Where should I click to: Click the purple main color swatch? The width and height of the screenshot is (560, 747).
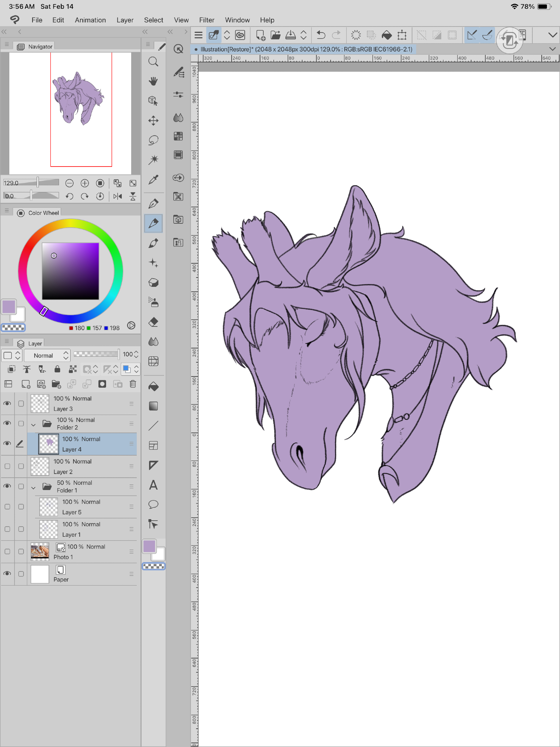click(x=9, y=307)
